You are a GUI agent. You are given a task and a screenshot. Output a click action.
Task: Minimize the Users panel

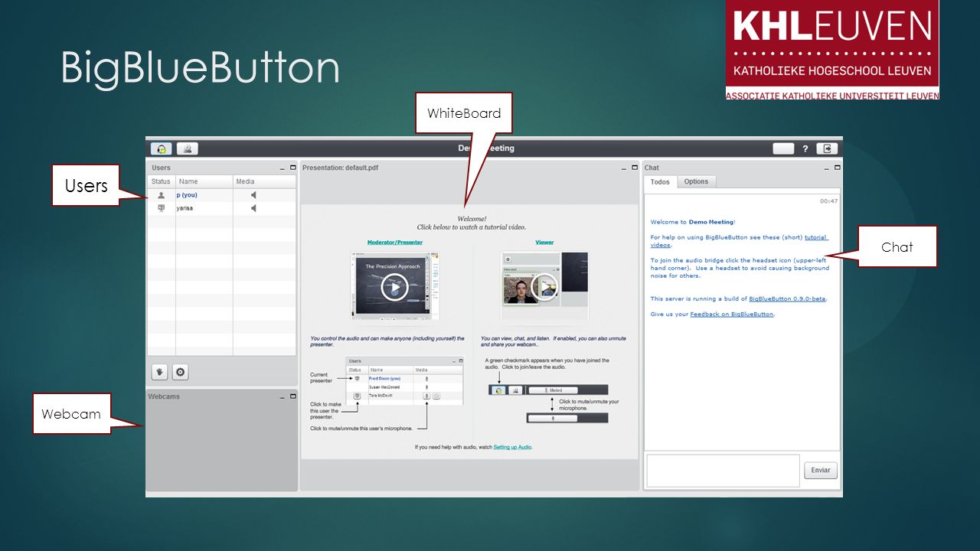(x=282, y=168)
